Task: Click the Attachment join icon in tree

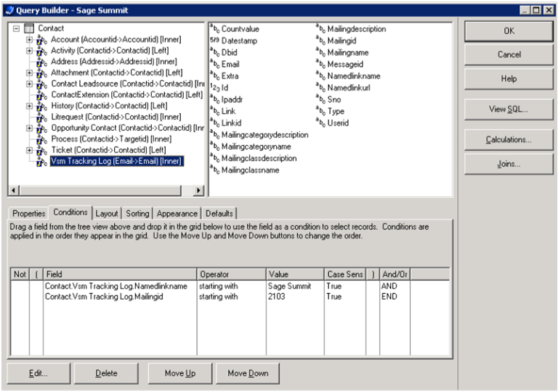Action: (41, 73)
